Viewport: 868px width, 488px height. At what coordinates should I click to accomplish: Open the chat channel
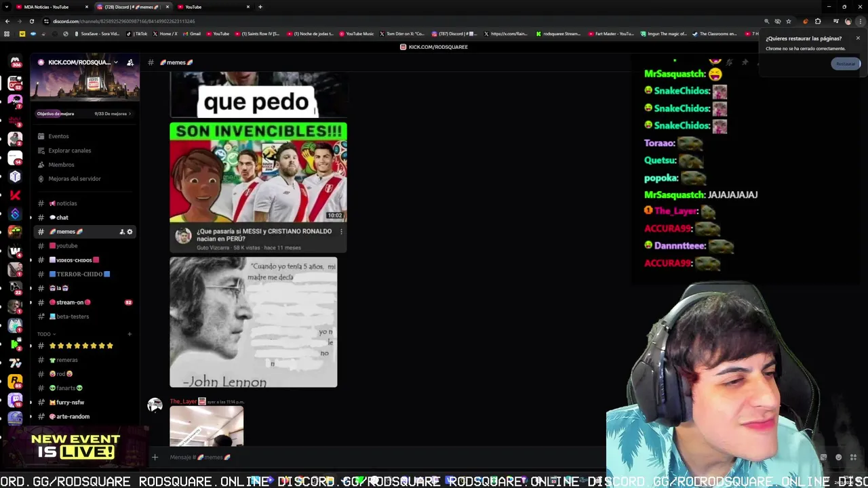coord(85,218)
